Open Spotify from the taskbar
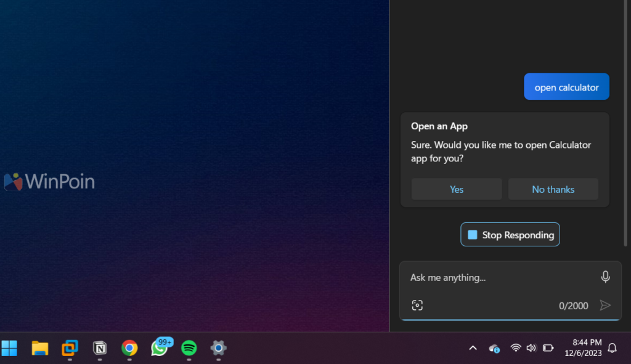 [189, 348]
